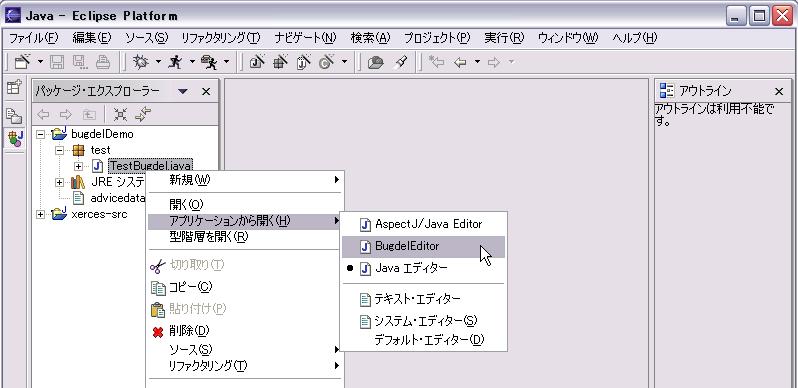This screenshot has height=388, width=798.
Task: Choose アプリケーションから開く(H) context entry
Action: pyautogui.click(x=245, y=221)
